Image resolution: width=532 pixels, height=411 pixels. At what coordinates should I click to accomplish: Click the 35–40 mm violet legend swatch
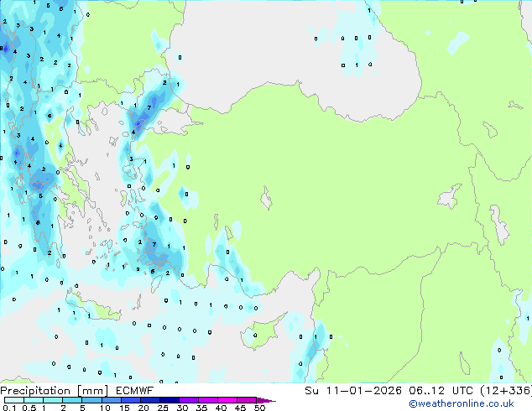pyautogui.click(x=208, y=400)
